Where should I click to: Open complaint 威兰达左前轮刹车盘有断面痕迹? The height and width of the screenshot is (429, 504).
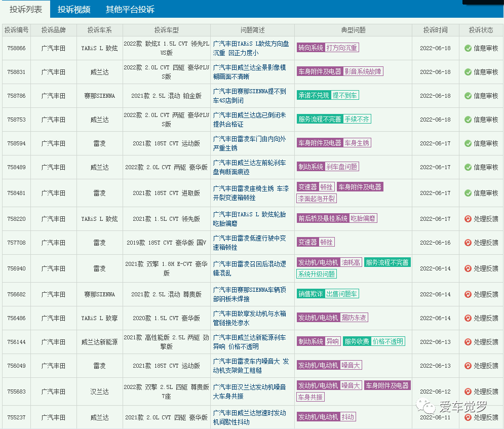click(249, 167)
